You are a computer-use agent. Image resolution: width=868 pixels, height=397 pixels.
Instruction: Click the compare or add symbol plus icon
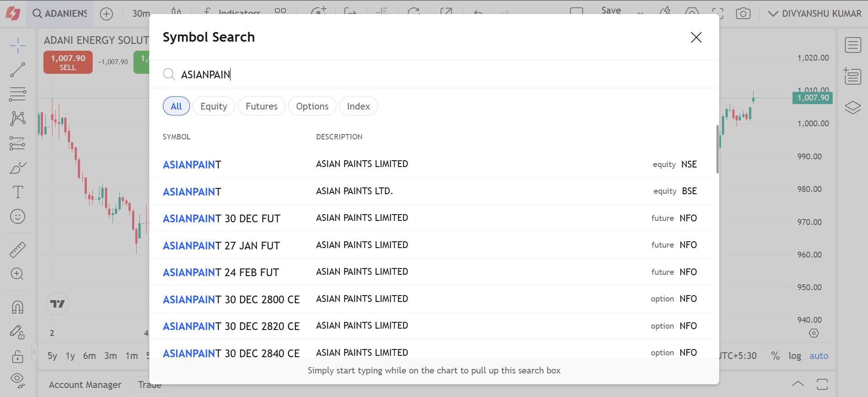[x=106, y=14]
